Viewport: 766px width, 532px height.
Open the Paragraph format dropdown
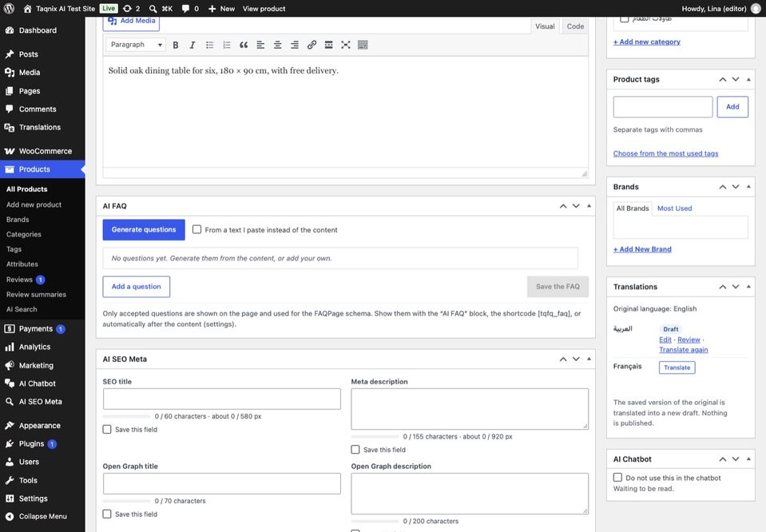[136, 45]
